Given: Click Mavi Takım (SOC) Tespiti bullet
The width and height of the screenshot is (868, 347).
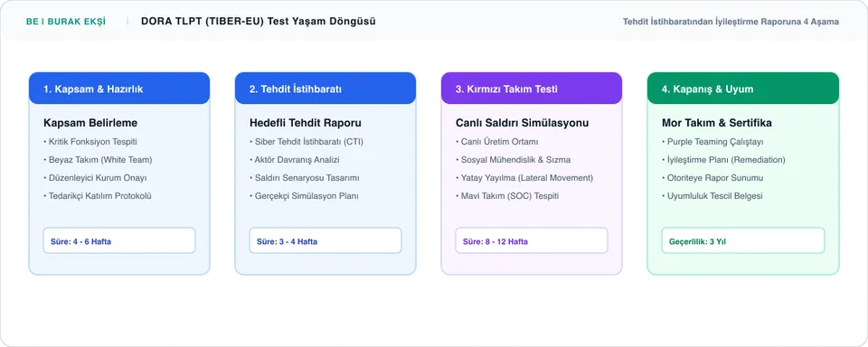Looking at the screenshot, I should pyautogui.click(x=507, y=196).
